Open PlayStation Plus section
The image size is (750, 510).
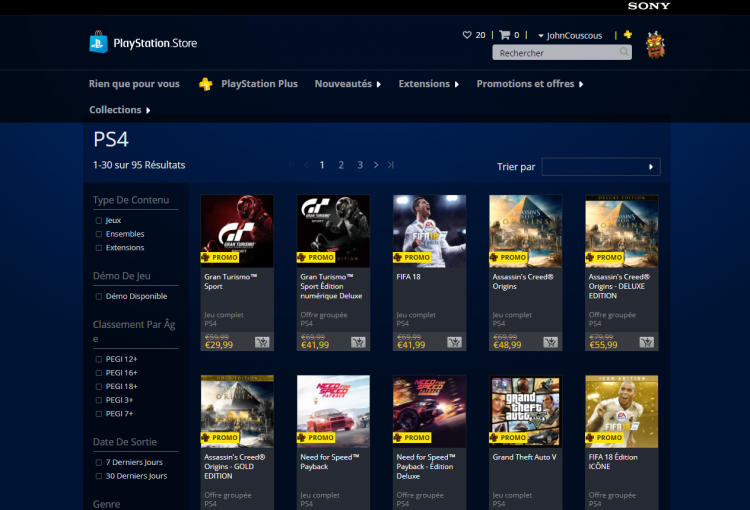tap(259, 84)
